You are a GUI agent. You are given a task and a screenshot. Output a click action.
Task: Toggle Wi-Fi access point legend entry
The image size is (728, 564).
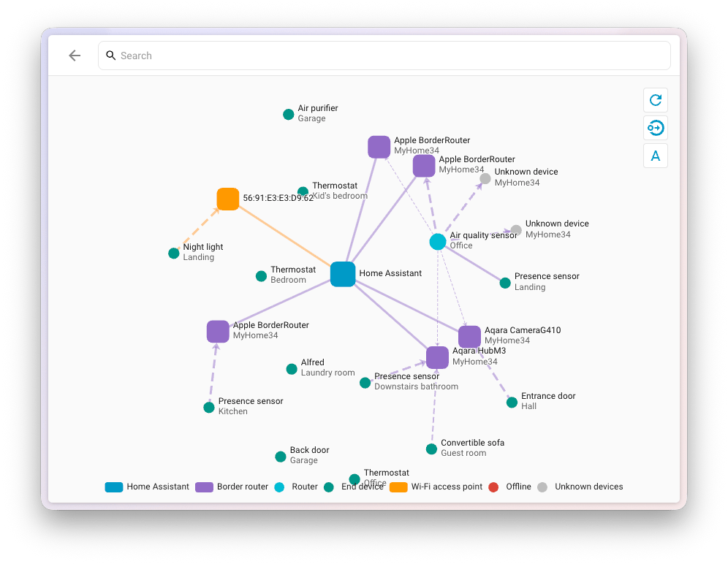[436, 487]
